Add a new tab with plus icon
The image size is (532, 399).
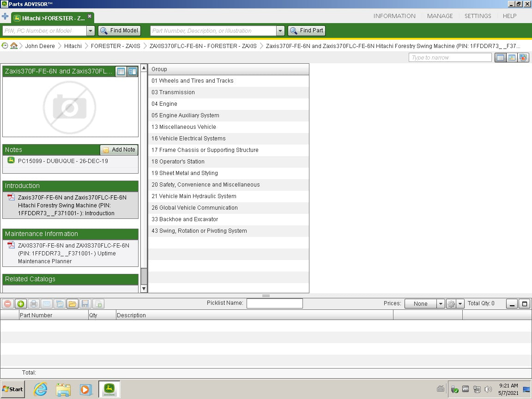[5, 17]
